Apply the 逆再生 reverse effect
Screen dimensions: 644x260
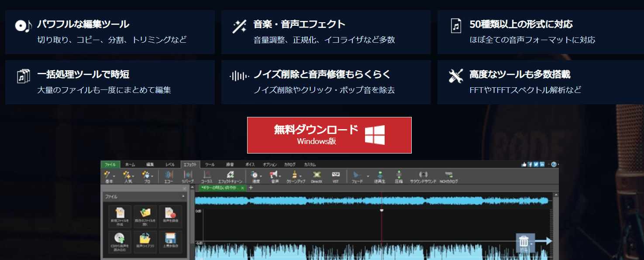click(380, 177)
